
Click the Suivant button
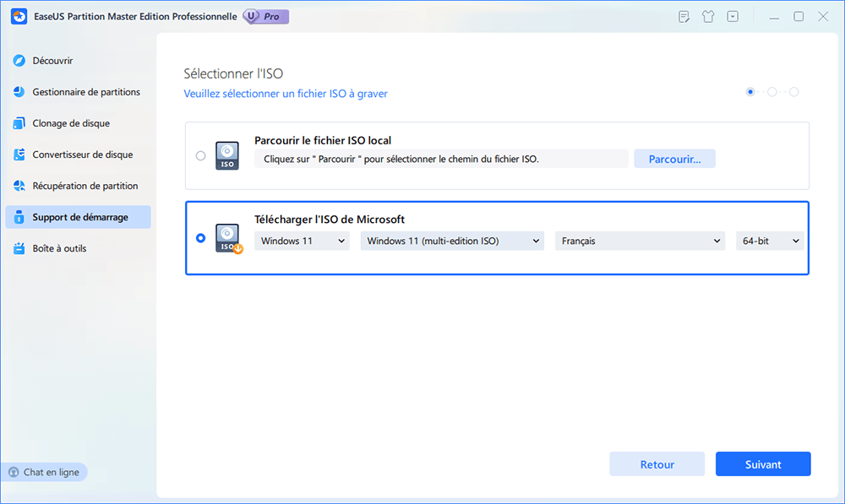click(x=762, y=463)
